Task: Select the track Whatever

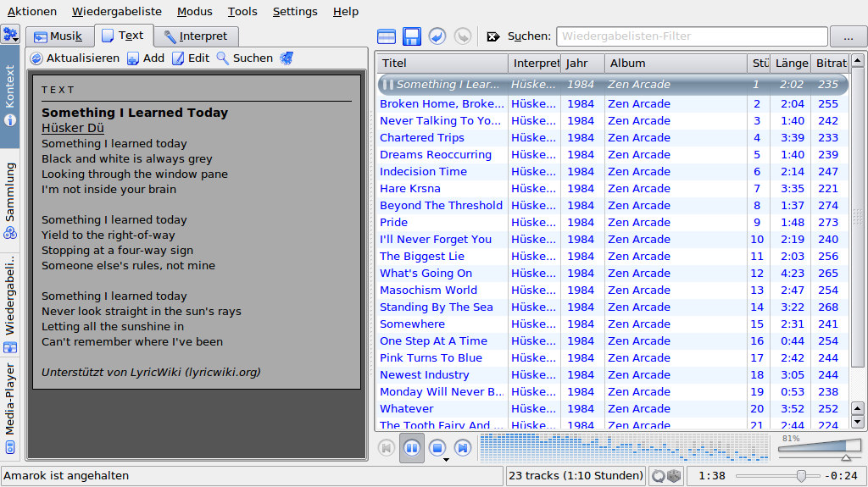Action: 614,408
